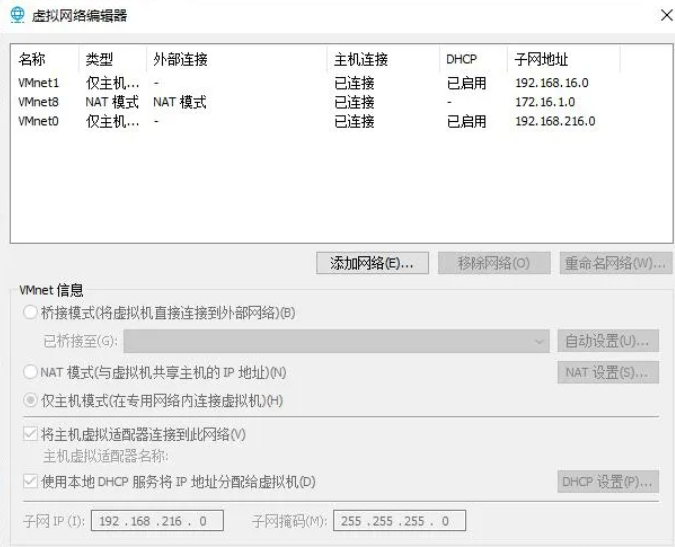Image resolution: width=675 pixels, height=547 pixels.
Task: Click subnet address 192.168.216.0
Action: click(x=555, y=121)
